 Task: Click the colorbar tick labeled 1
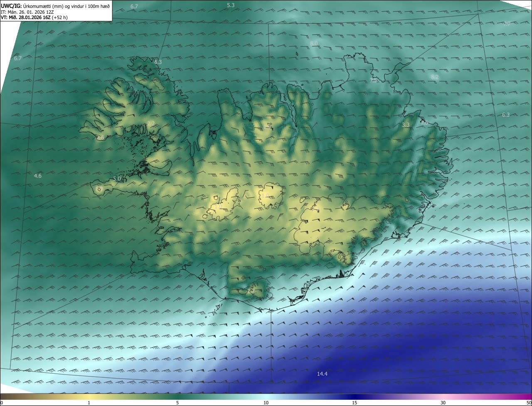tap(89, 403)
